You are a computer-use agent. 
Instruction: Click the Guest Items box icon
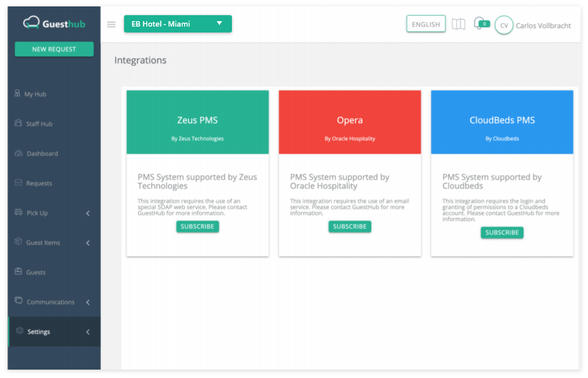pos(18,242)
